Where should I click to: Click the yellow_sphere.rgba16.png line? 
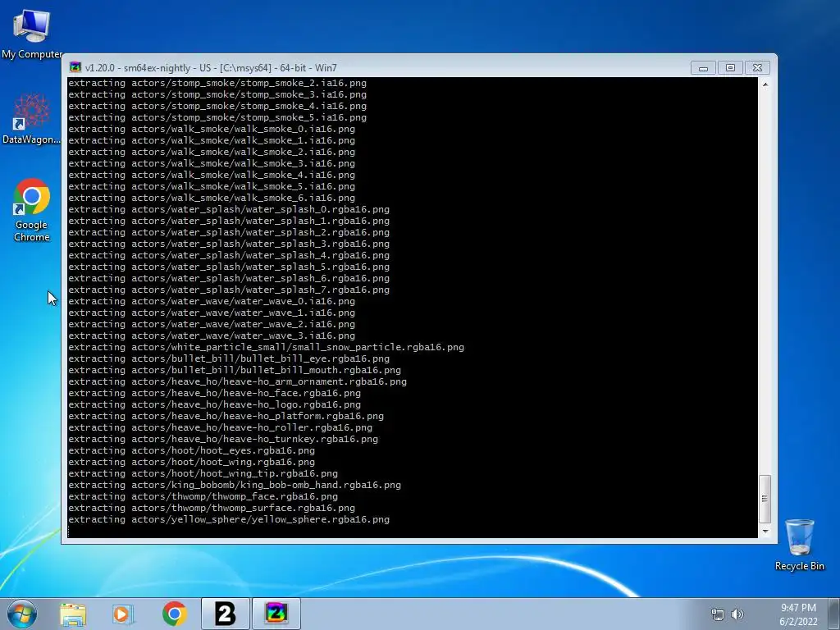[229, 519]
